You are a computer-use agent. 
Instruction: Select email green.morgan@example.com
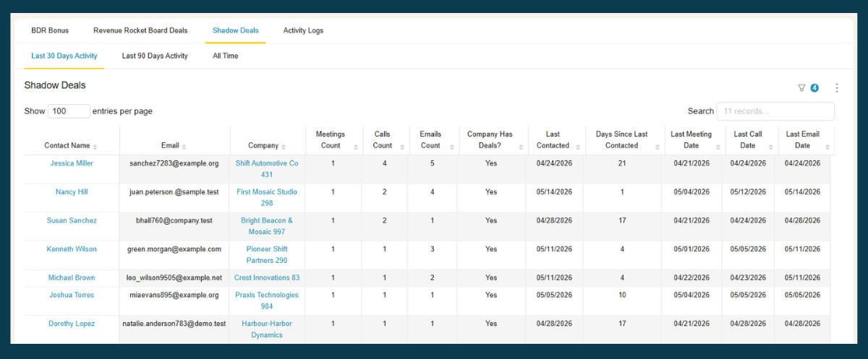(x=174, y=249)
